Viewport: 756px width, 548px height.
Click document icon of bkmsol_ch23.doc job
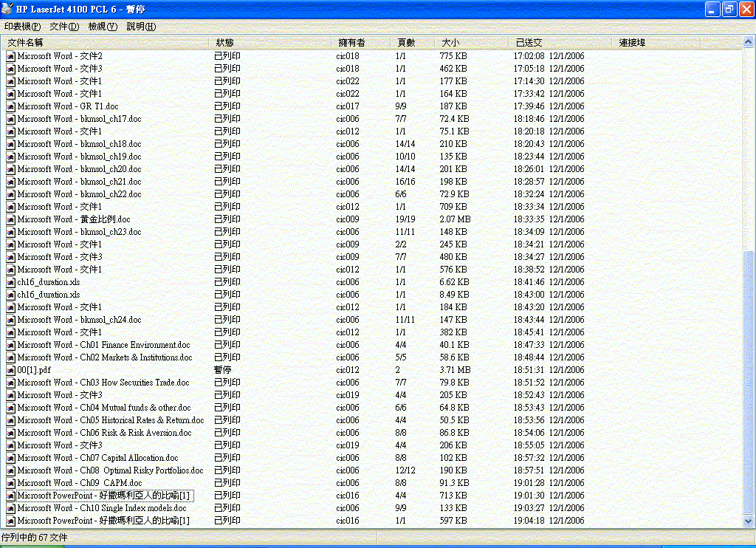point(10,232)
